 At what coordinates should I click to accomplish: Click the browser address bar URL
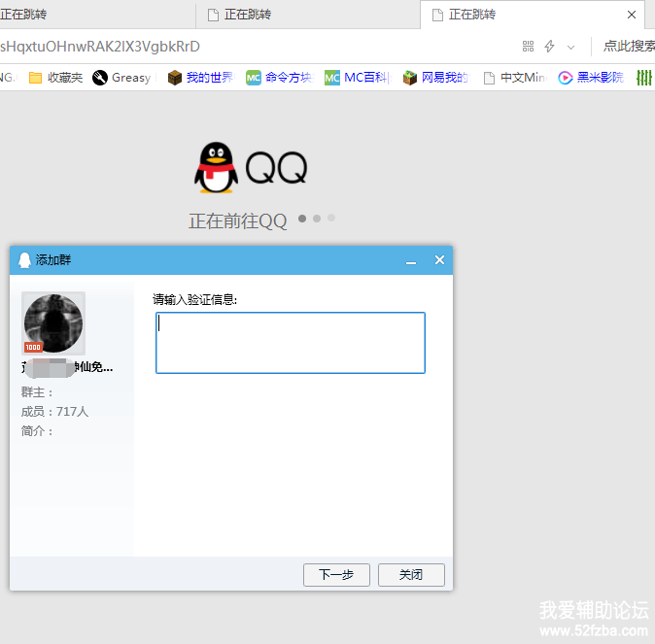pyautogui.click(x=194, y=46)
